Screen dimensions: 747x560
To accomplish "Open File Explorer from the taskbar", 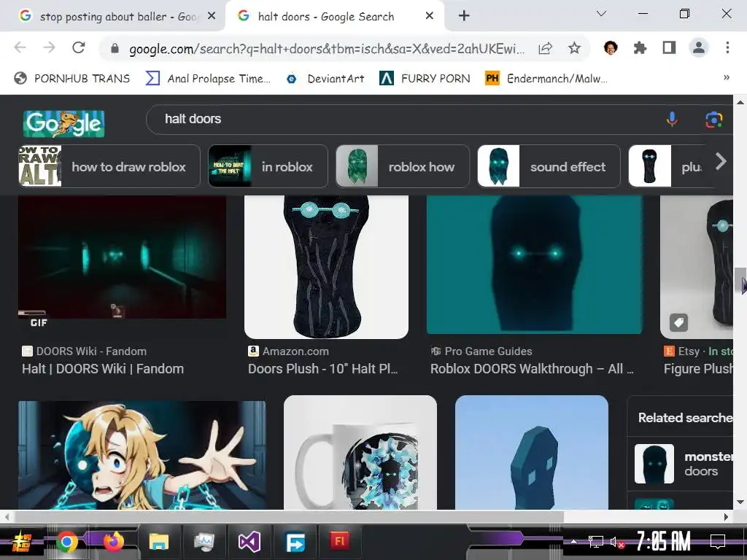I will 158,542.
